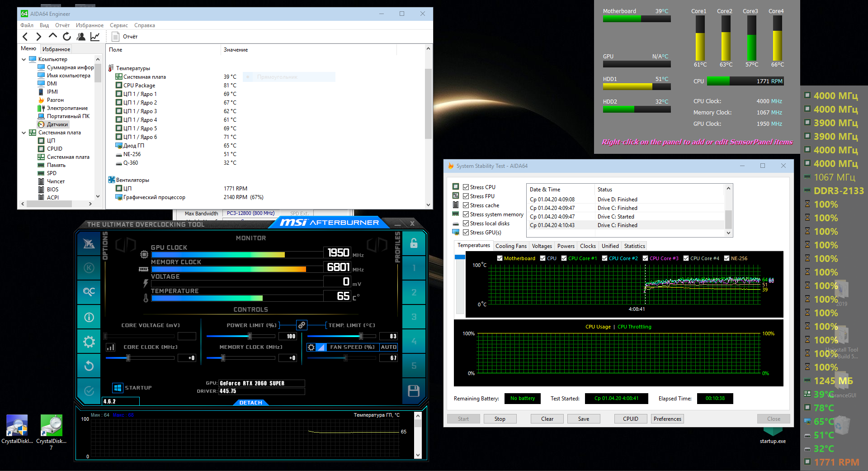The width and height of the screenshot is (868, 471).
Task: Open MSI Afterburner Kombustor K button
Action: point(89,268)
